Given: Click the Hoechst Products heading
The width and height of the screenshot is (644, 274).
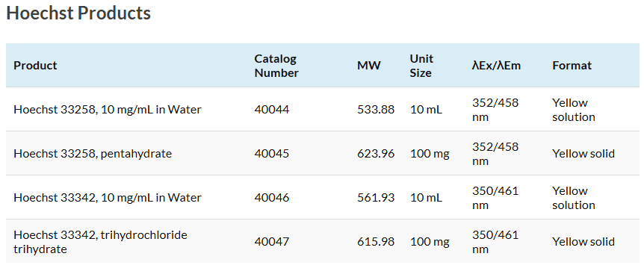Looking at the screenshot, I should pos(78,13).
